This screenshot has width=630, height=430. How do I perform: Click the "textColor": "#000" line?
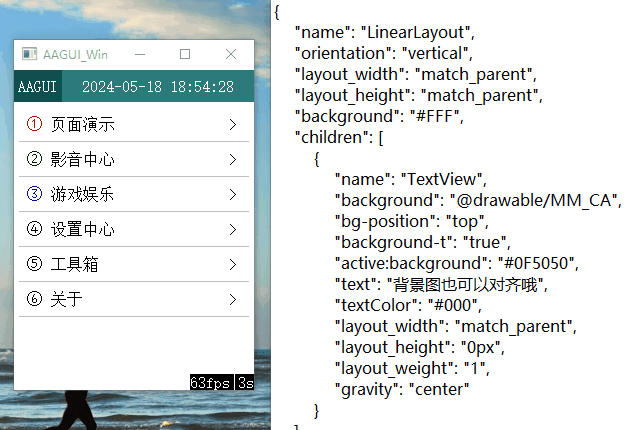pyautogui.click(x=408, y=305)
